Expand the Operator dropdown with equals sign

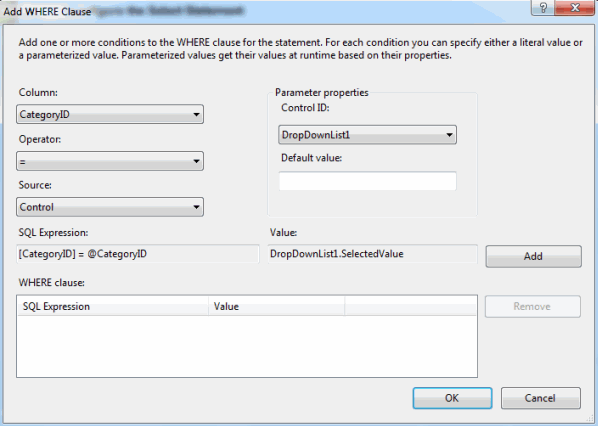pos(110,161)
